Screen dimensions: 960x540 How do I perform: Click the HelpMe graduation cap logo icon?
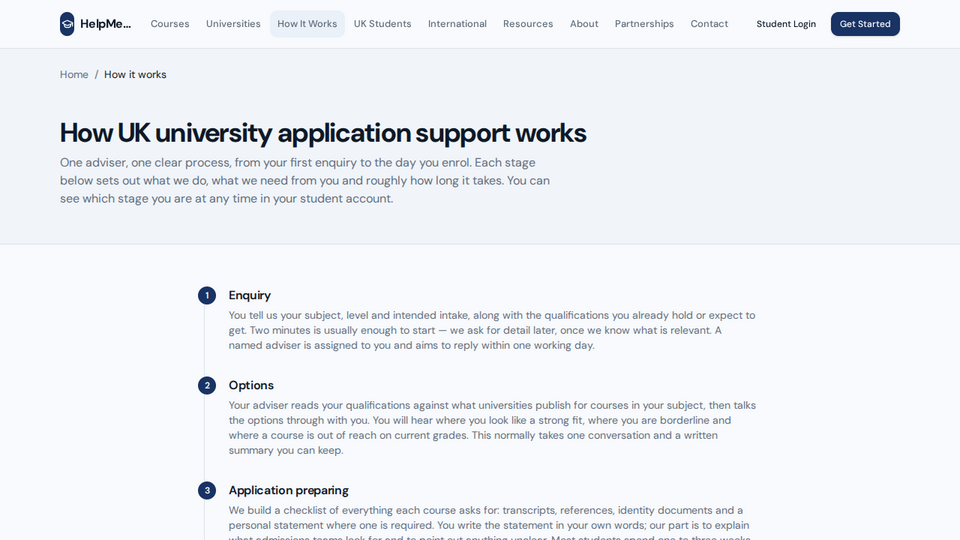click(x=67, y=24)
